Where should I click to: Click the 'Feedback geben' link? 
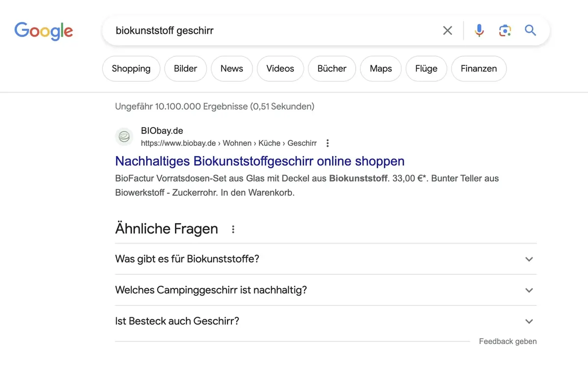click(508, 341)
